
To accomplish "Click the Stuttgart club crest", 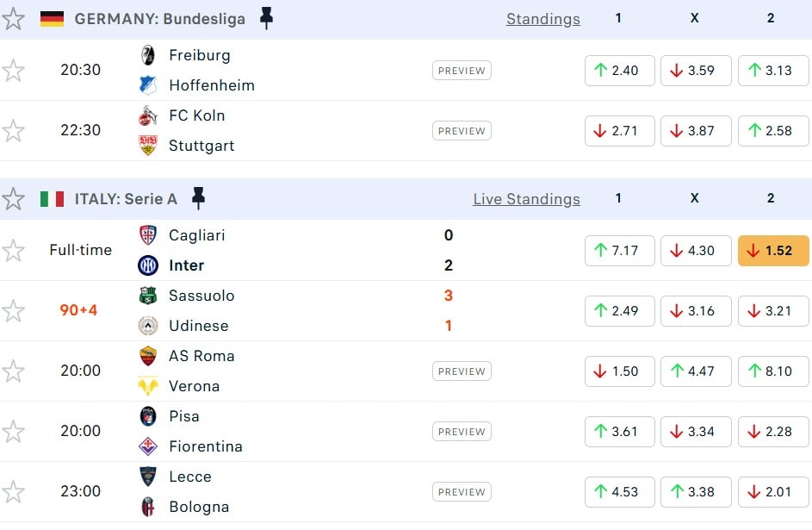I will 148,146.
